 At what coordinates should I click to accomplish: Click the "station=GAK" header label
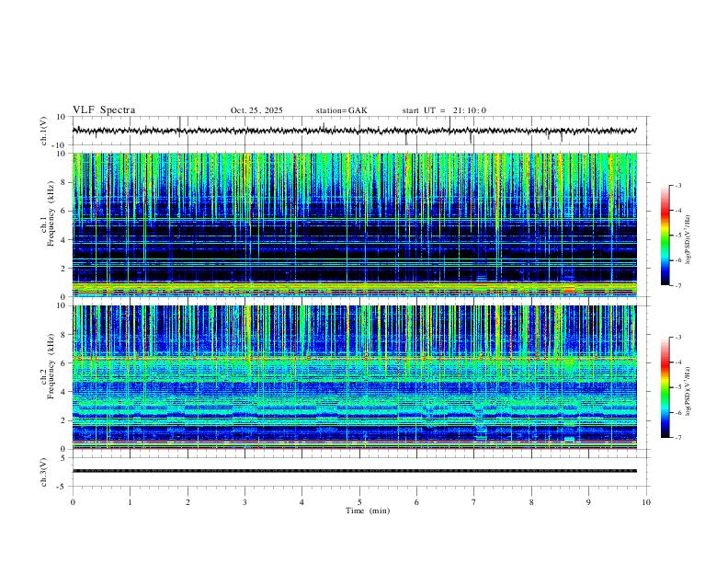tap(341, 110)
